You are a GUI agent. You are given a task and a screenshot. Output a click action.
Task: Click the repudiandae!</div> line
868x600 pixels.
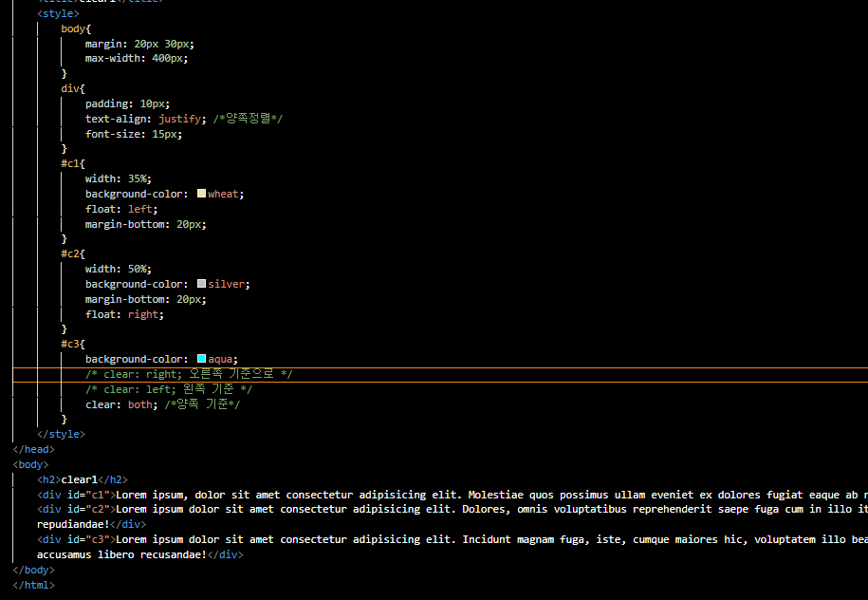(91, 523)
